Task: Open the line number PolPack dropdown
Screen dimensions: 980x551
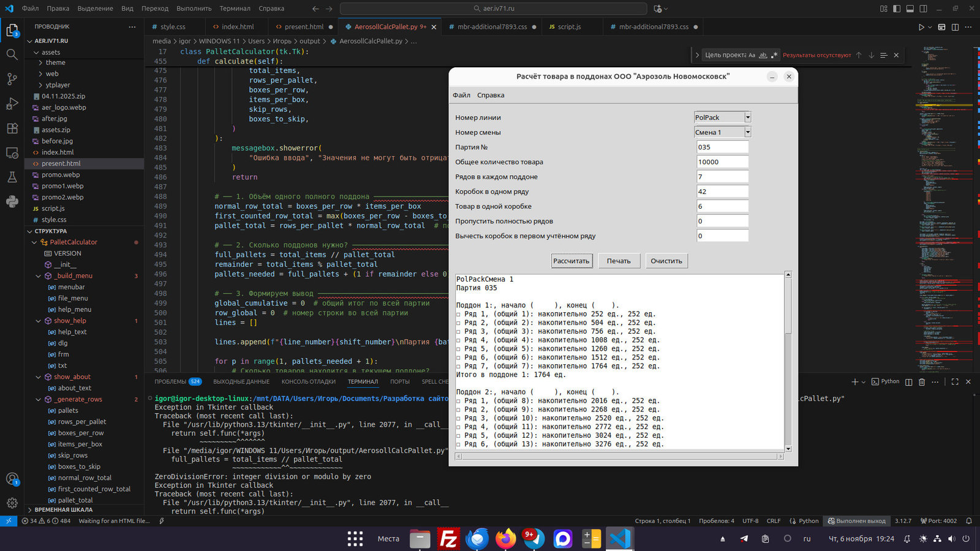Action: [747, 118]
